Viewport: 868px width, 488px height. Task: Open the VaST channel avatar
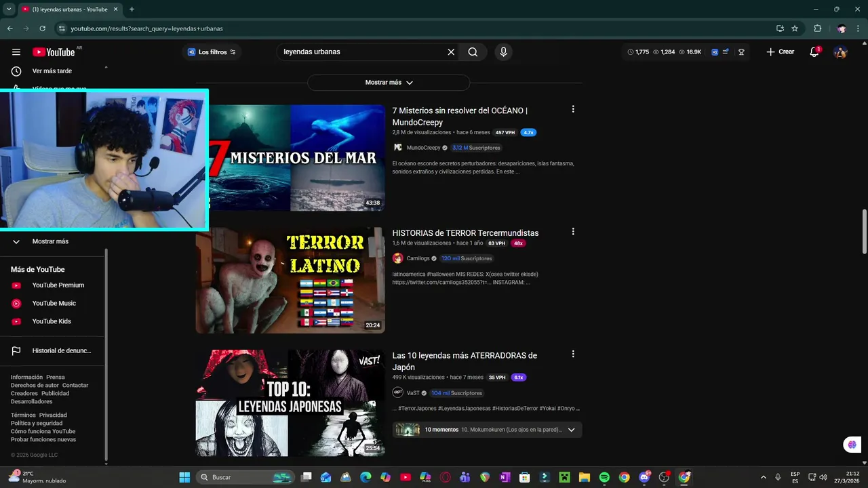pos(398,392)
